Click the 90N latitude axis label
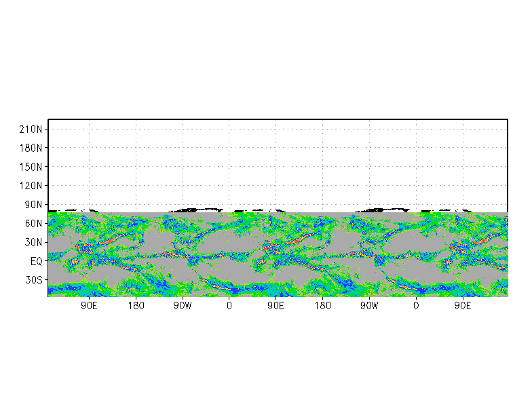This screenshot has height=415, width=532. [x=33, y=204]
